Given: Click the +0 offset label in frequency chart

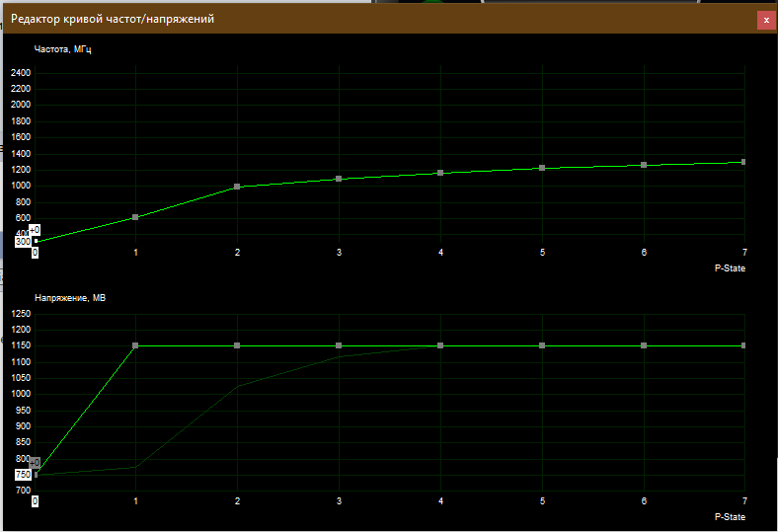Looking at the screenshot, I should point(35,230).
